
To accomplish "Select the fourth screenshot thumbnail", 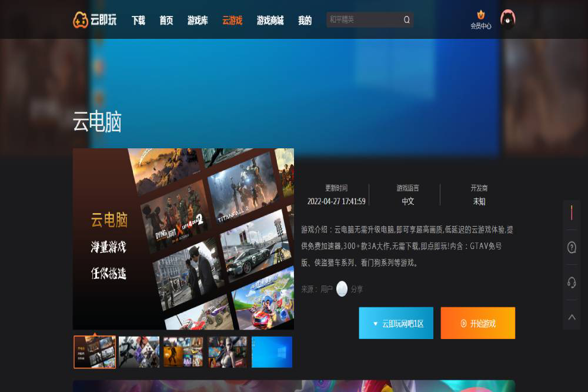I will coord(228,352).
